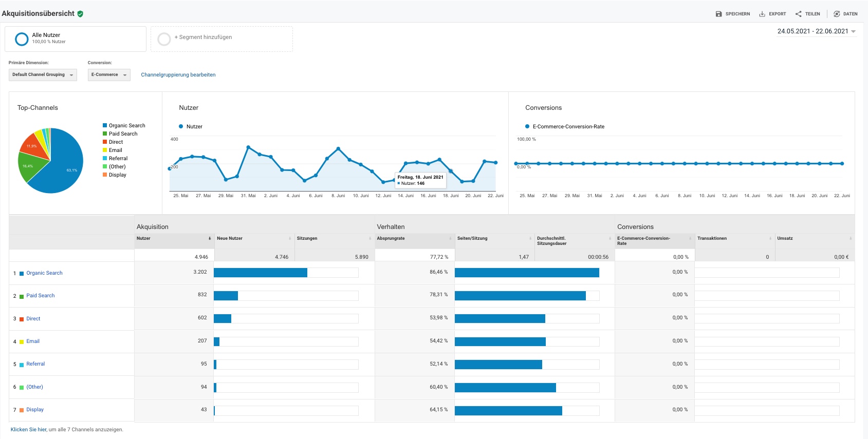The image size is (868, 439).
Task: Click the Sitzungen column header
Action: coord(307,238)
